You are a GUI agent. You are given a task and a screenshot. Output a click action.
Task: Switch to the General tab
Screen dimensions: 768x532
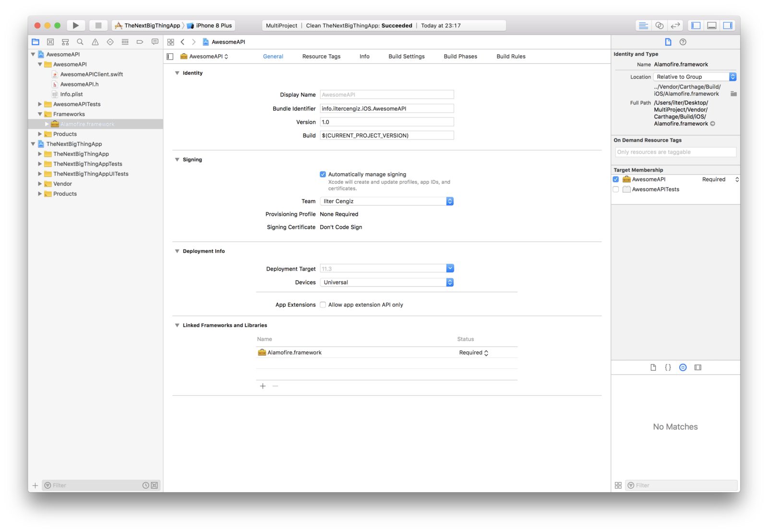coord(273,57)
